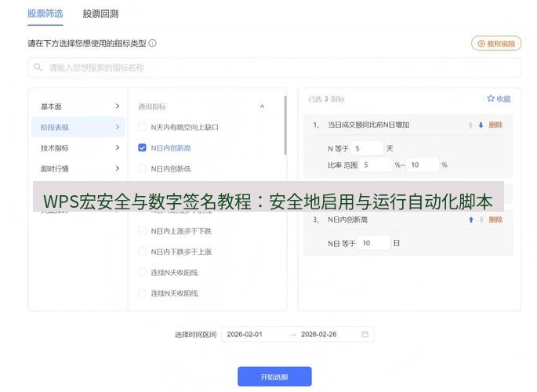Check the N日内下跌多于上涨 checkbox
The height and width of the screenshot is (392, 537).
[142, 252]
